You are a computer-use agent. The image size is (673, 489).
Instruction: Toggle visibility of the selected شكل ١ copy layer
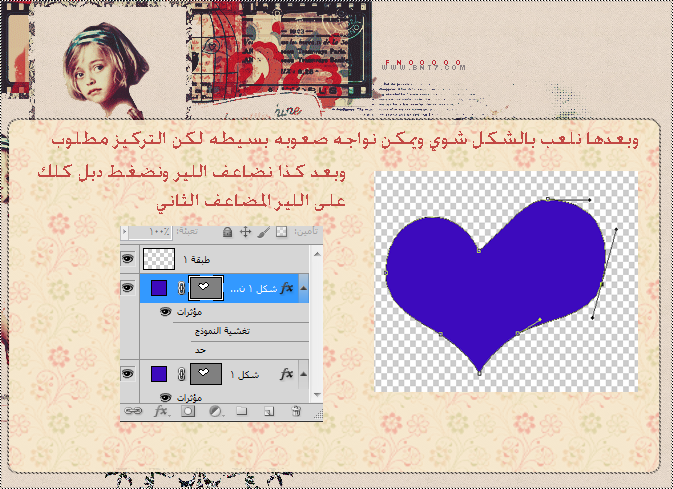127,287
